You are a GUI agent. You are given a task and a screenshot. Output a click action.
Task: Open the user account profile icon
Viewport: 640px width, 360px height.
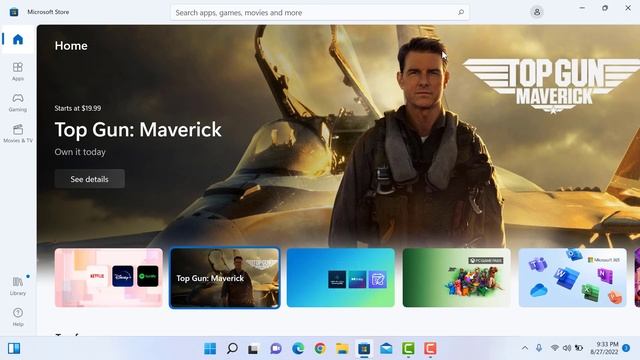point(537,12)
